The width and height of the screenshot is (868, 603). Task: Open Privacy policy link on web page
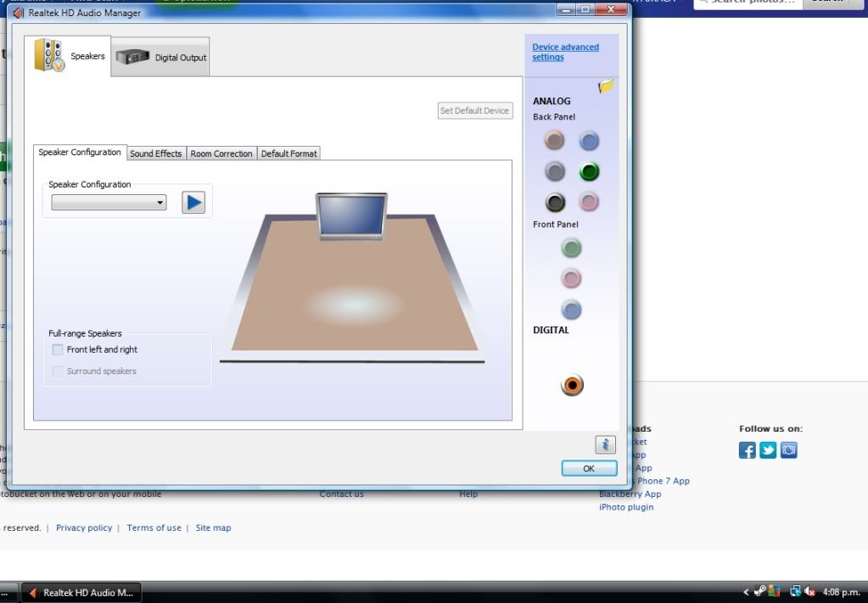coord(84,528)
